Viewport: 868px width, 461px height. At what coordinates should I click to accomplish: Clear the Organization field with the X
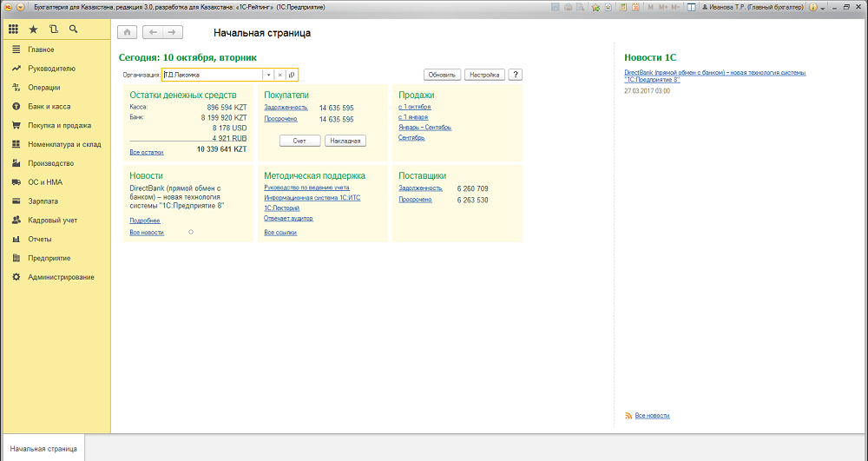pos(279,75)
